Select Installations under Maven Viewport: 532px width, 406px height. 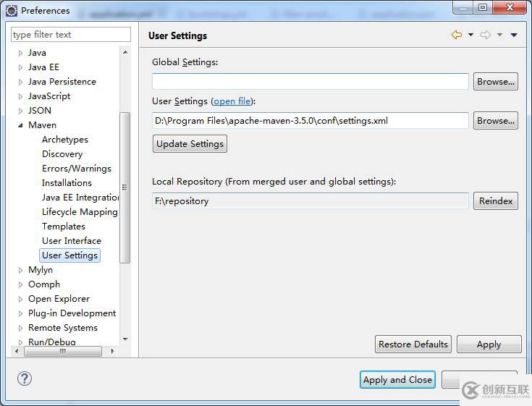(67, 183)
